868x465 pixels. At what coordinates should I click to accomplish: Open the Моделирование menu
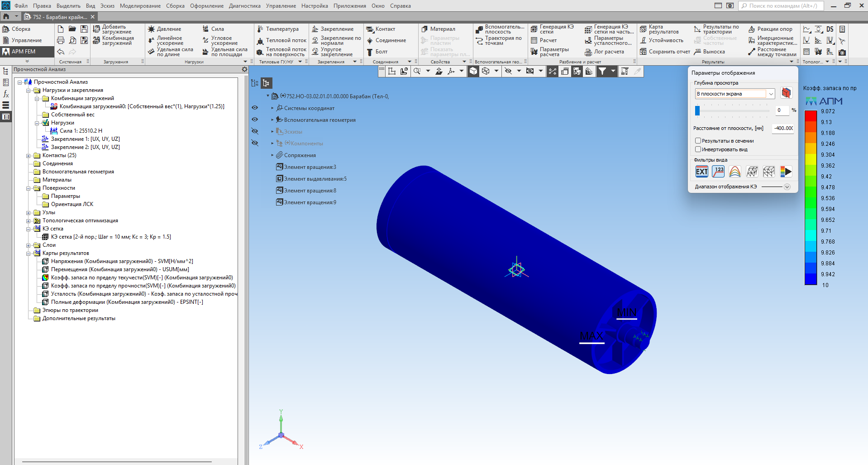140,6
